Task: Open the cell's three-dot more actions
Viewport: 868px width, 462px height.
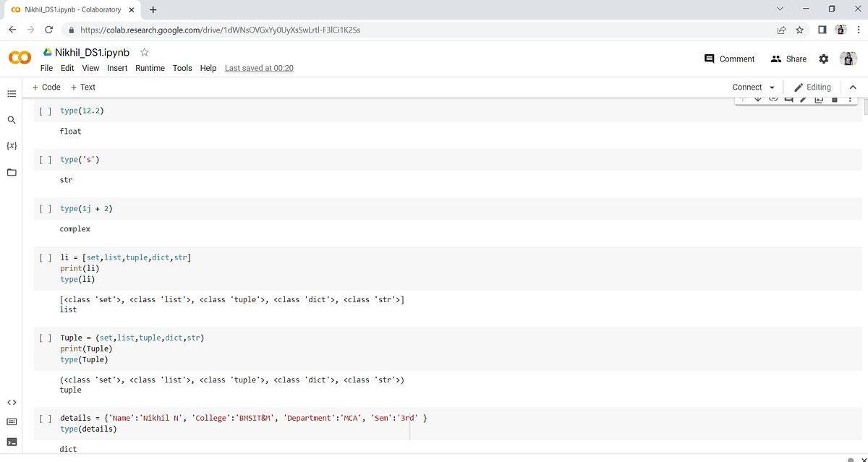Action: coord(851,99)
